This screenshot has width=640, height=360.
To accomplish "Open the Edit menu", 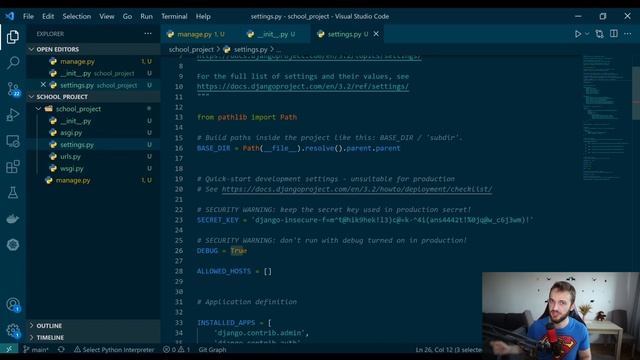I will [48, 16].
